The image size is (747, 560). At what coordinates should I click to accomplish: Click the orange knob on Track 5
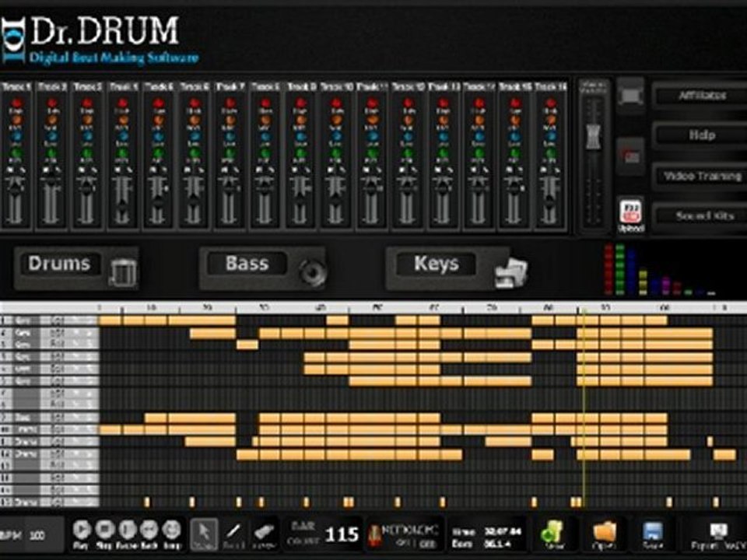coord(159,120)
